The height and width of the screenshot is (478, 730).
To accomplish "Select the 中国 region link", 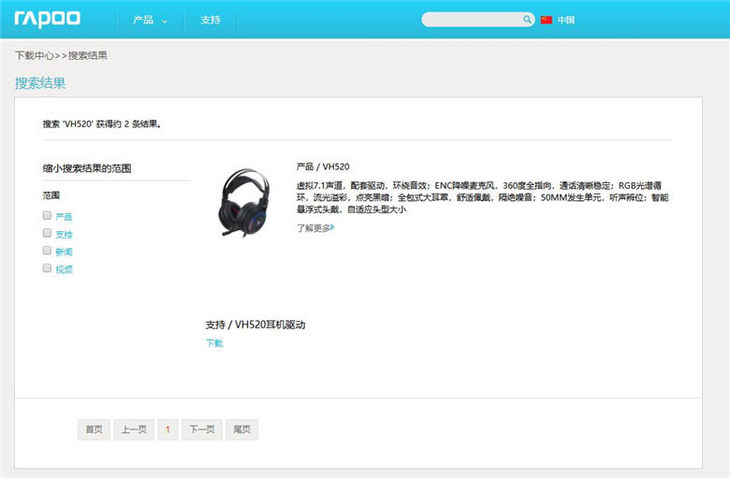I will (x=566, y=20).
